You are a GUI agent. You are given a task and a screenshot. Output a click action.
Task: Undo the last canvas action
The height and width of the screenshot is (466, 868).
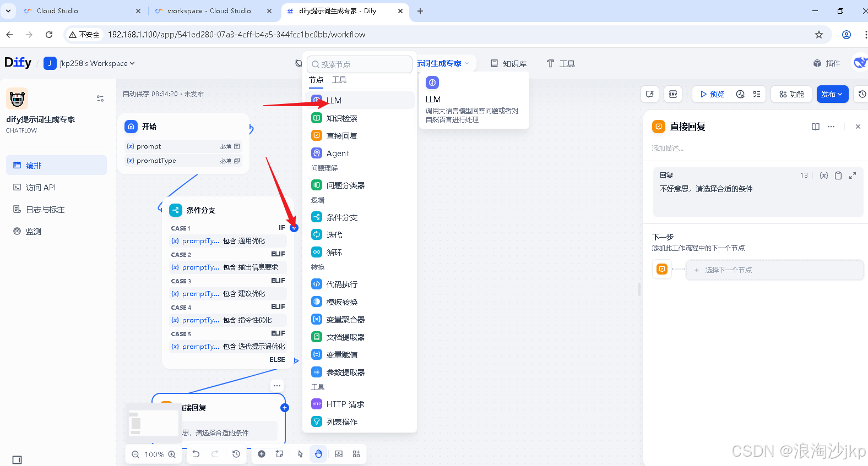tap(196, 454)
